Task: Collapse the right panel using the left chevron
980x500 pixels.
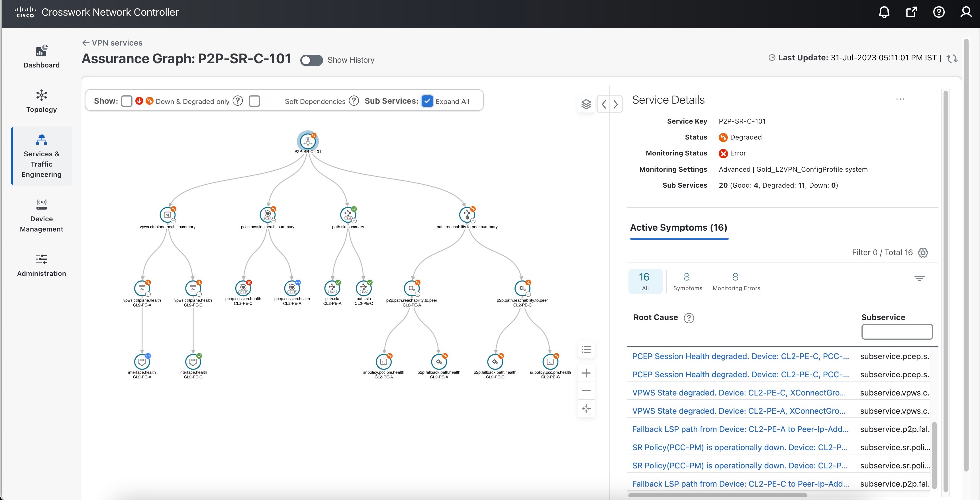Action: [x=603, y=104]
